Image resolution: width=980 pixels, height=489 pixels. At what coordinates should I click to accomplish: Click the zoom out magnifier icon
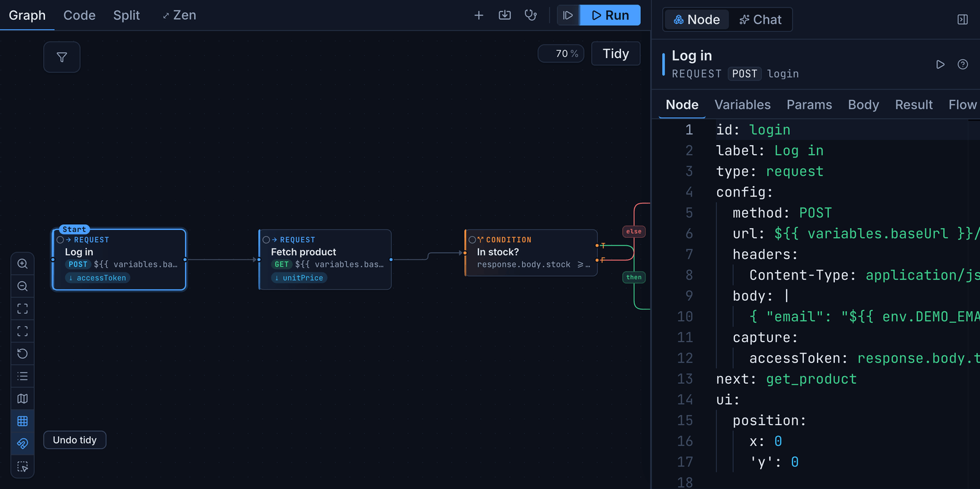(23, 286)
